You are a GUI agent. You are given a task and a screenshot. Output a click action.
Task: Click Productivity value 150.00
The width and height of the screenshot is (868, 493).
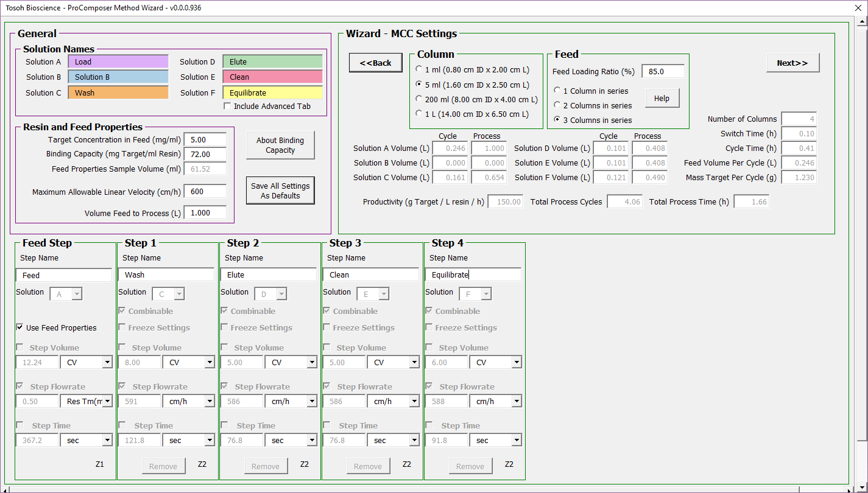(x=506, y=202)
